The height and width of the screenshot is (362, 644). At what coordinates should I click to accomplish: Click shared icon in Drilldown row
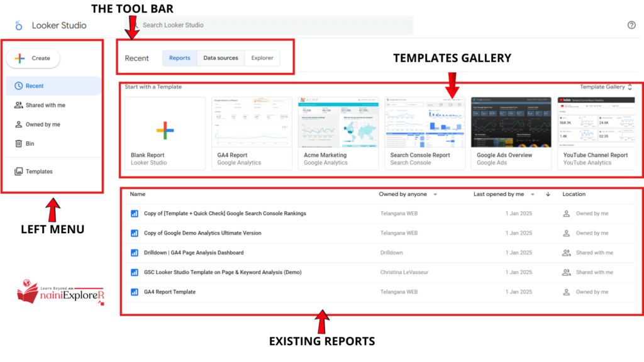[x=567, y=253]
